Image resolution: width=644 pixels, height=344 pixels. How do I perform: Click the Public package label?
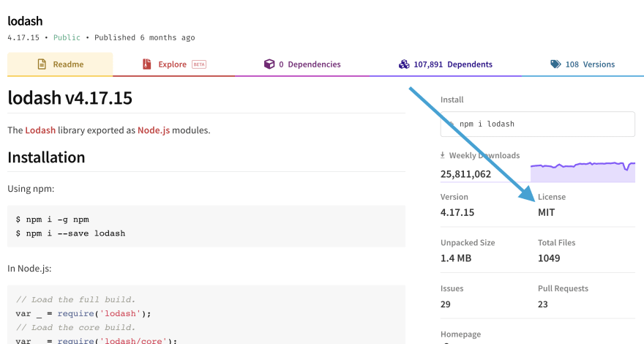tap(67, 37)
